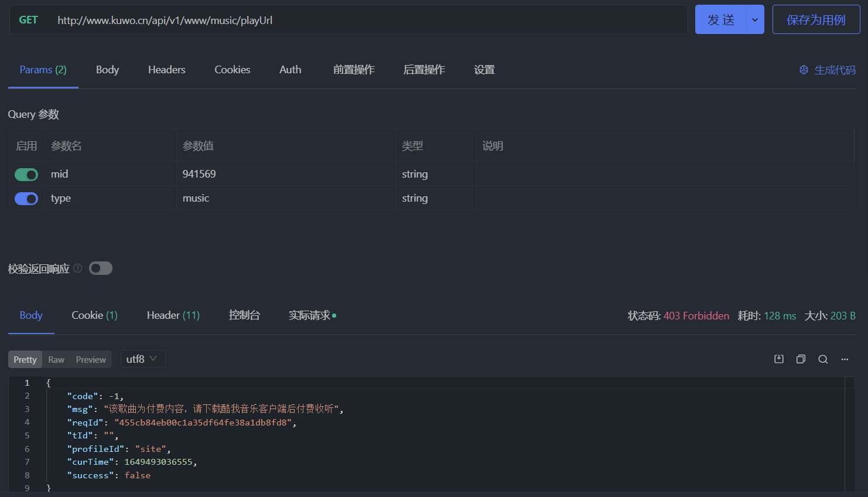
Task: Expand the 发送 button dropdown arrow
Action: [x=754, y=20]
